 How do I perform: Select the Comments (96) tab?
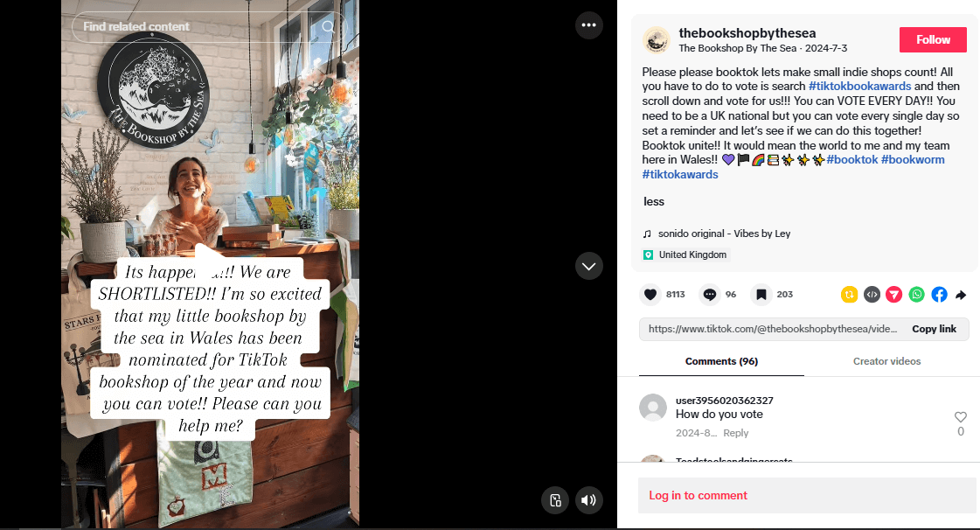coord(721,361)
